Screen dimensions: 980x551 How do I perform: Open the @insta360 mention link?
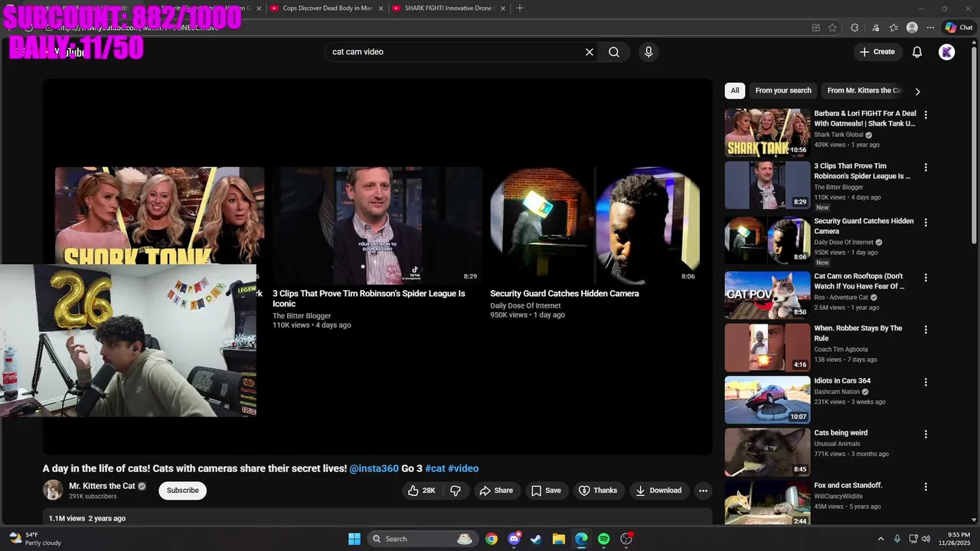coord(374,468)
